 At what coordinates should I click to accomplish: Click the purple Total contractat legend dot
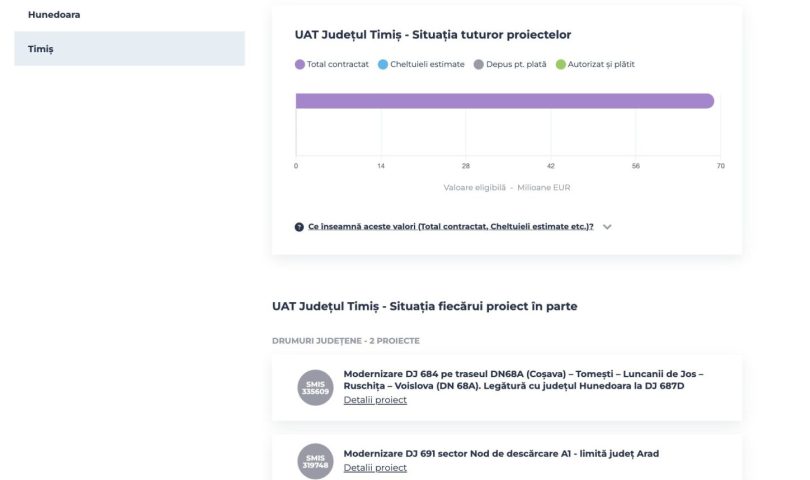[300, 64]
